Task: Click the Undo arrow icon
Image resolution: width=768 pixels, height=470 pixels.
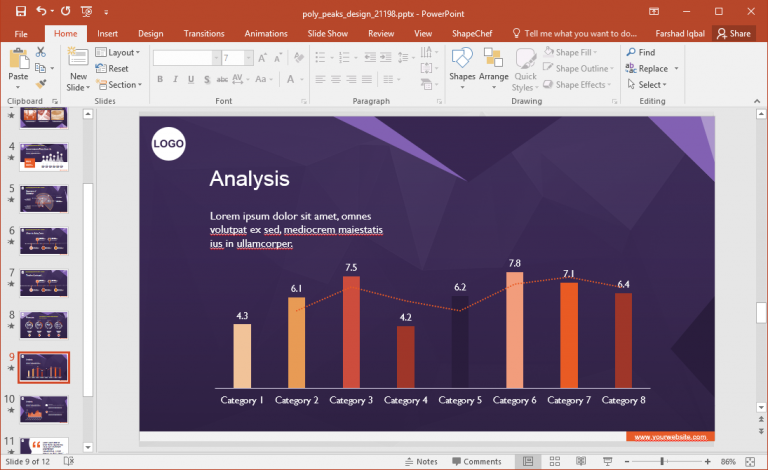Action: pyautogui.click(x=39, y=11)
